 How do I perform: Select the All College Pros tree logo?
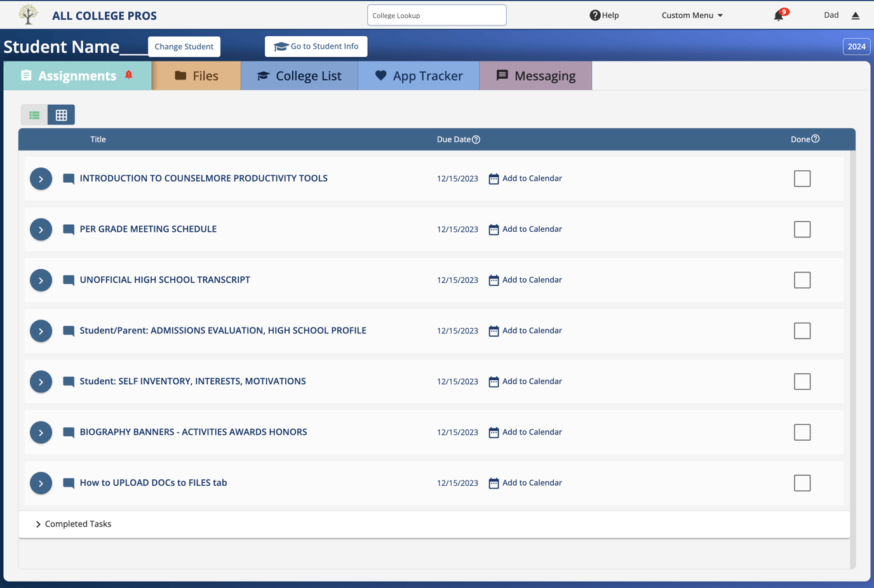[28, 15]
